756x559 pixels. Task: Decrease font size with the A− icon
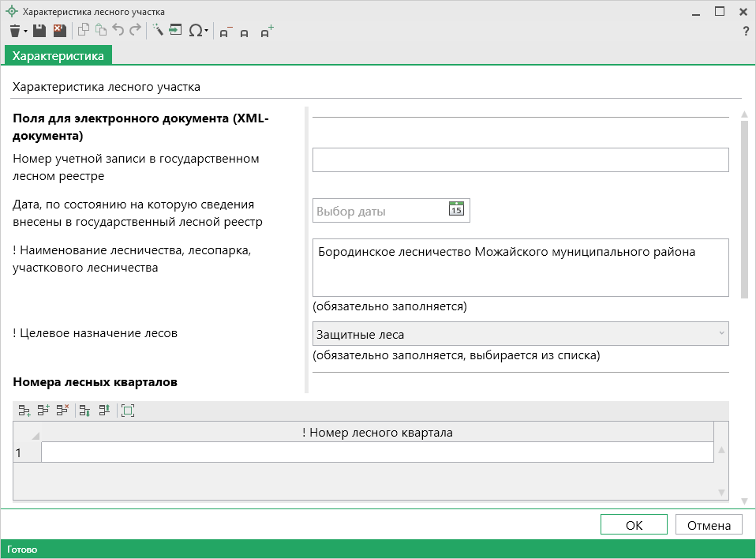(225, 32)
